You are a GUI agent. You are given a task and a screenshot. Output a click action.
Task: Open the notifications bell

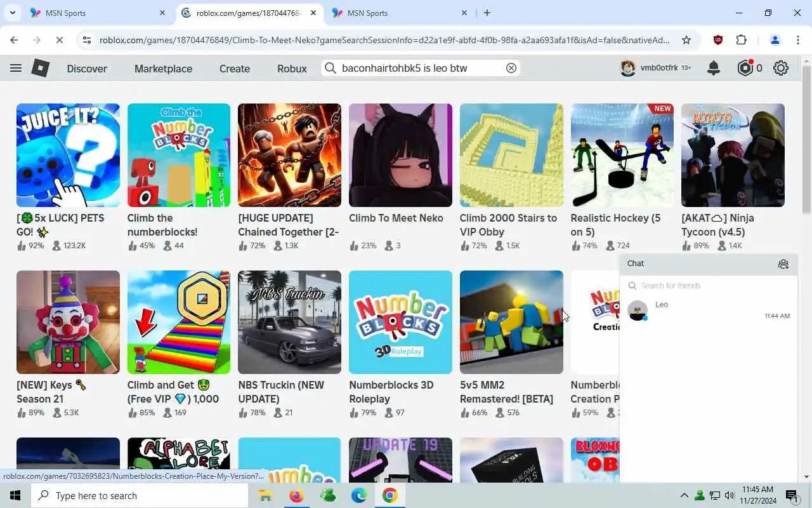(714, 68)
